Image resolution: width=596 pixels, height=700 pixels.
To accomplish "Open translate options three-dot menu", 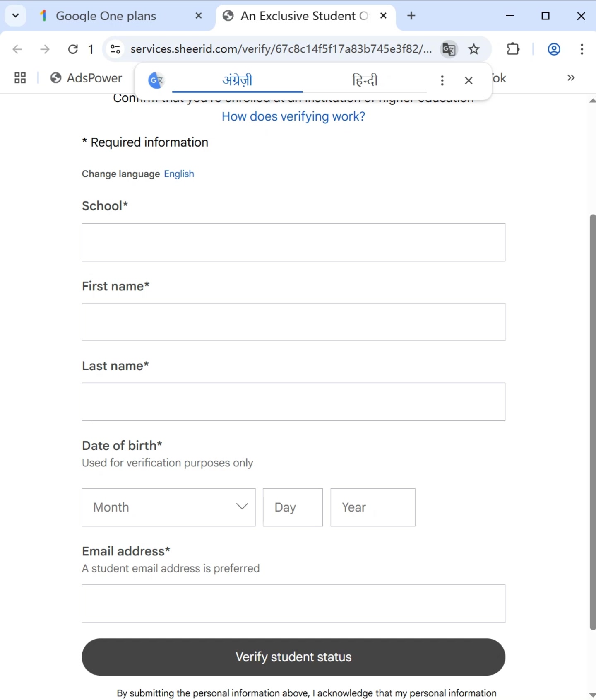I will (442, 80).
